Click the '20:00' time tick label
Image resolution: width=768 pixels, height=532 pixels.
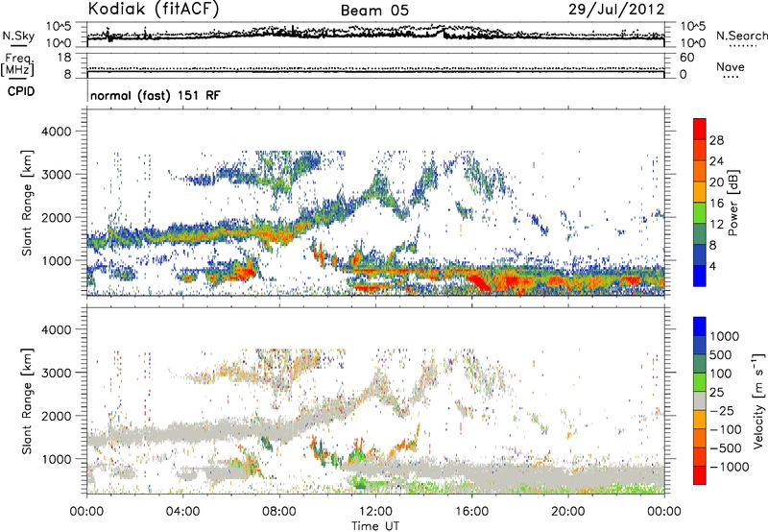[x=567, y=512]
